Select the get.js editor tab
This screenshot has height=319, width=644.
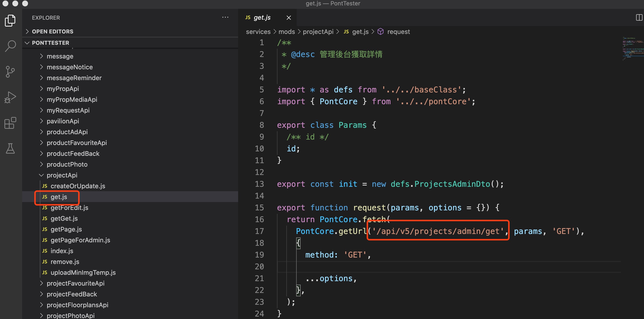pos(262,17)
